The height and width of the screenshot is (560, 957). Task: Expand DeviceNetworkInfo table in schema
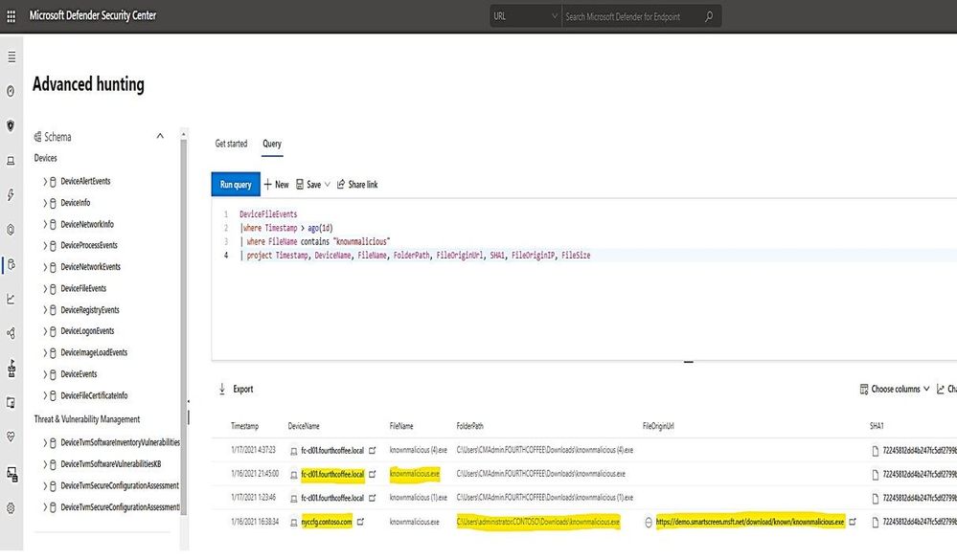point(45,224)
